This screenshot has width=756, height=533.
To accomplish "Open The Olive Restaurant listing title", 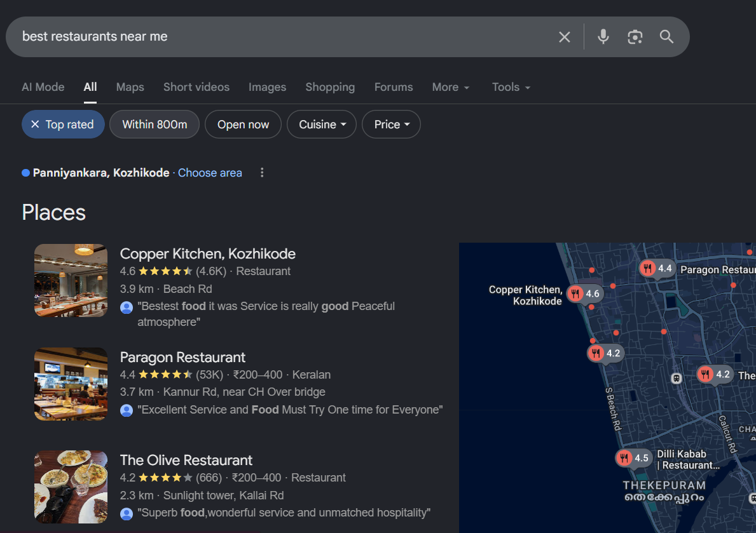I will [x=186, y=460].
